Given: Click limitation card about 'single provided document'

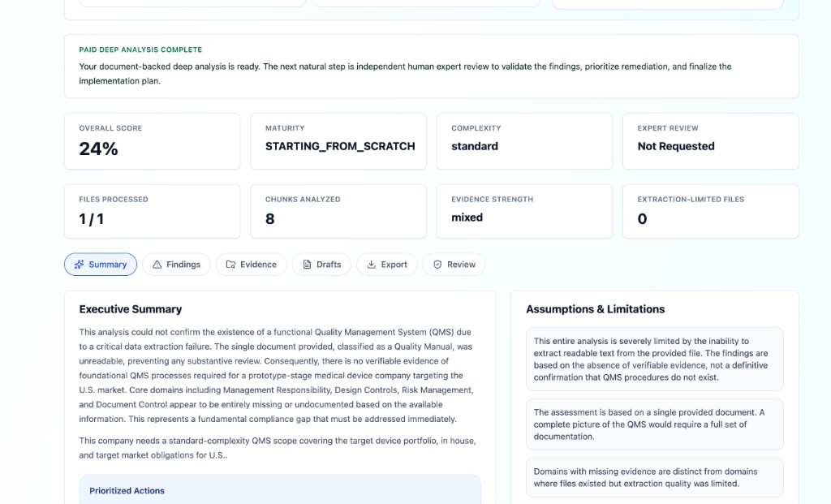Looking at the screenshot, I should pyautogui.click(x=655, y=424).
